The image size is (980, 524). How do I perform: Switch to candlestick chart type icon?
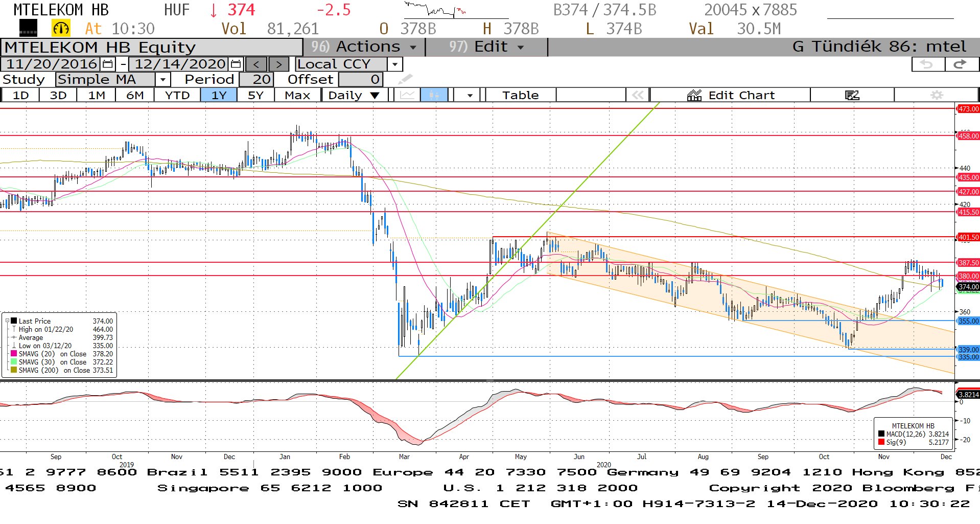coord(434,95)
